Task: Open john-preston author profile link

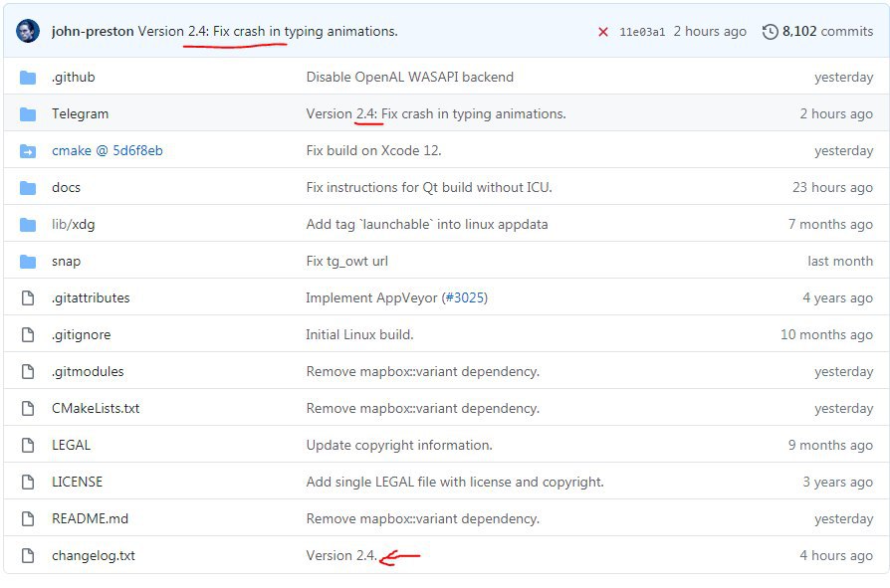Action: point(93,31)
